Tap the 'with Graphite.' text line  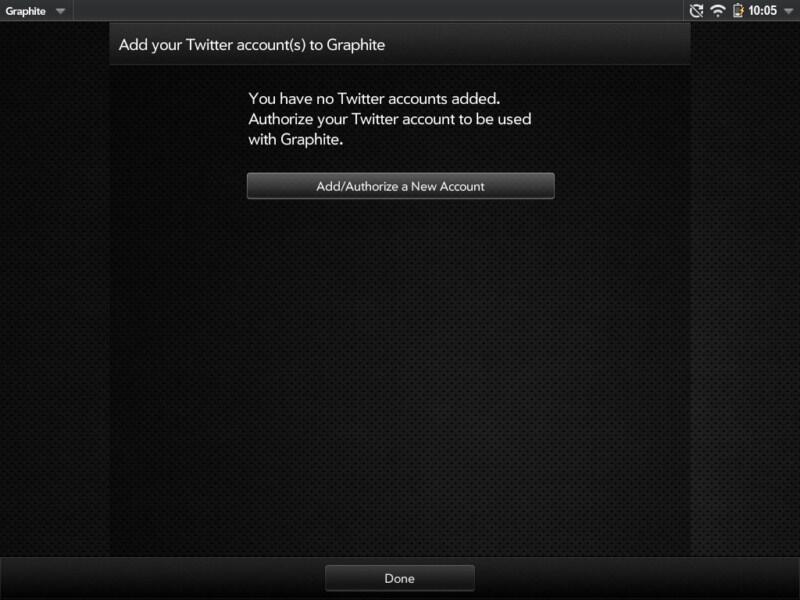click(295, 139)
